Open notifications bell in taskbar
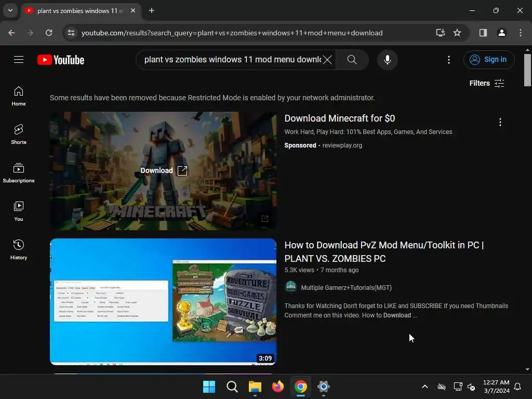 (x=518, y=387)
